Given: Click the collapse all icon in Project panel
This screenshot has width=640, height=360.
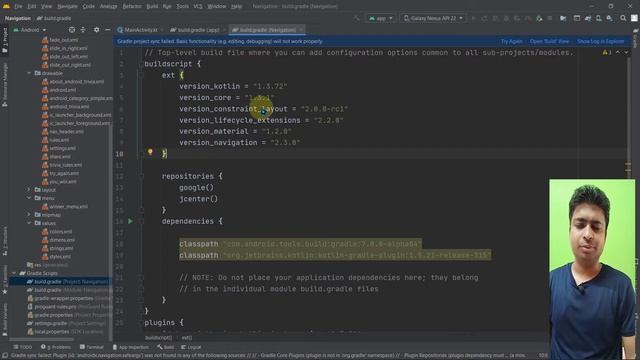Looking at the screenshot, I should (x=83, y=30).
